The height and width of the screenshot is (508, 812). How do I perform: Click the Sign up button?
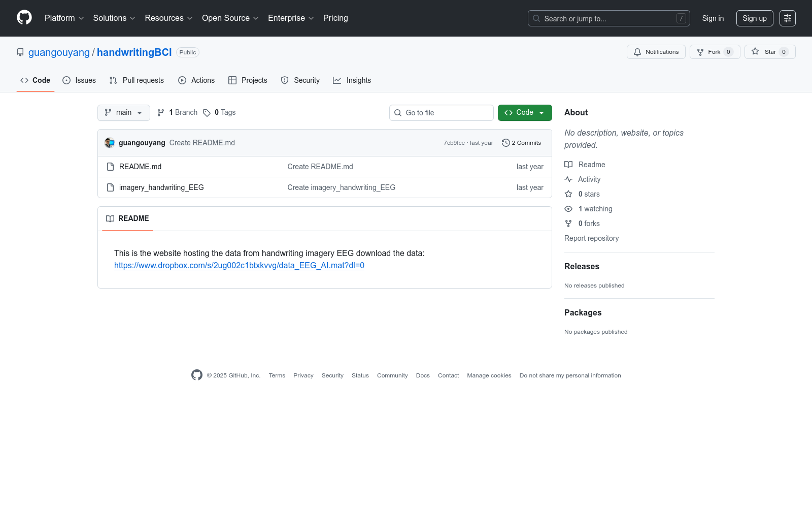755,18
